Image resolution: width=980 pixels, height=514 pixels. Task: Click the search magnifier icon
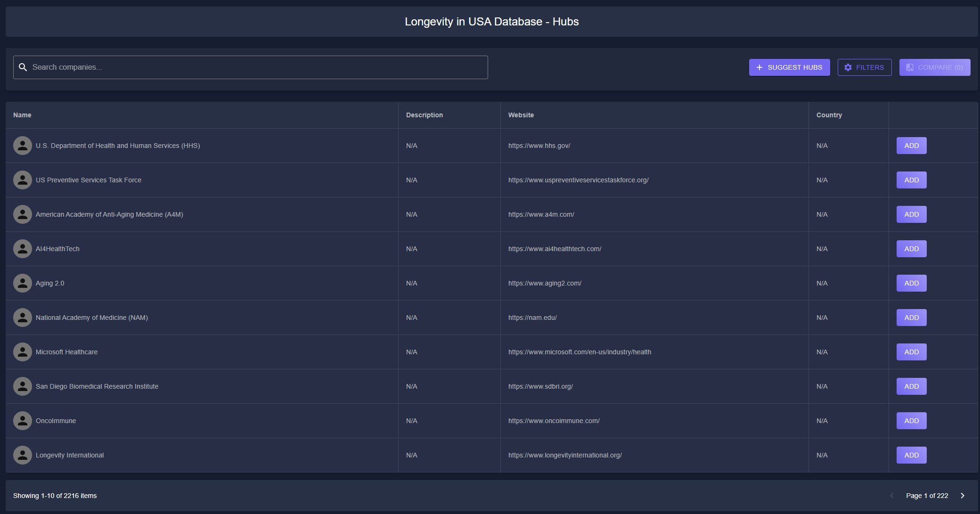[23, 67]
